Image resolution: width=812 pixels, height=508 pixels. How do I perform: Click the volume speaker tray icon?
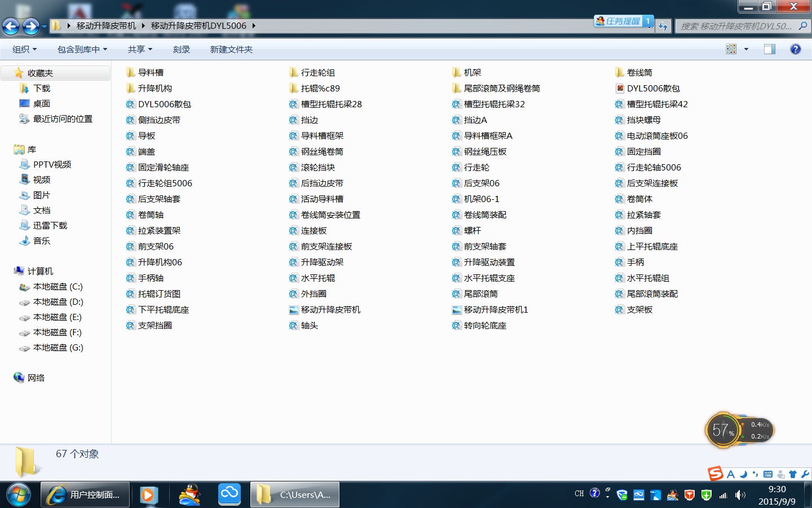(x=740, y=495)
